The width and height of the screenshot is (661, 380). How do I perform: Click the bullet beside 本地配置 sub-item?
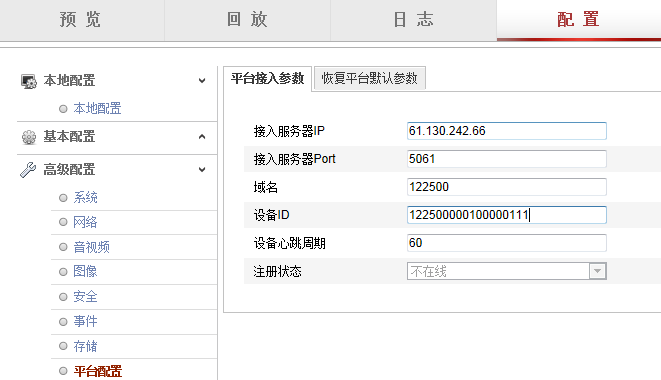tap(63, 109)
